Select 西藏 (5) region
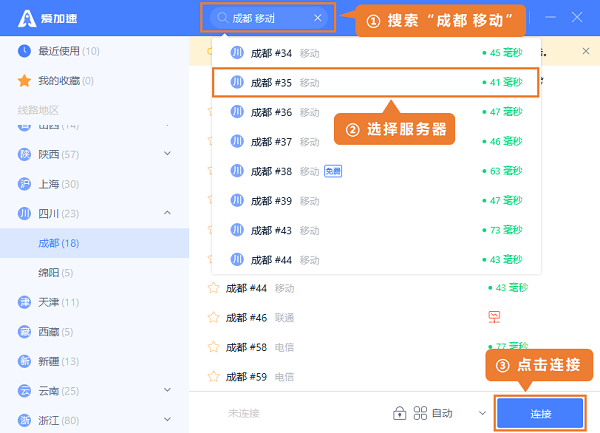 coord(95,332)
